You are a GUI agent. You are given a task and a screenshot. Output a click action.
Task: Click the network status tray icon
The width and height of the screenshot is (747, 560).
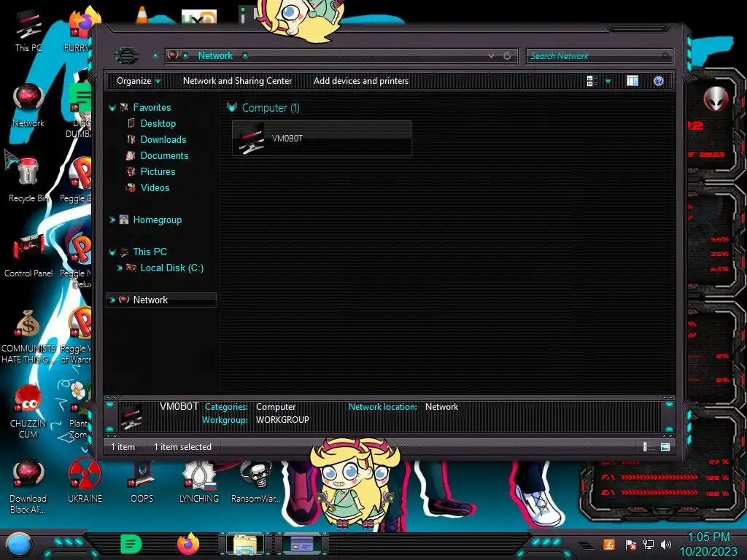click(x=649, y=544)
